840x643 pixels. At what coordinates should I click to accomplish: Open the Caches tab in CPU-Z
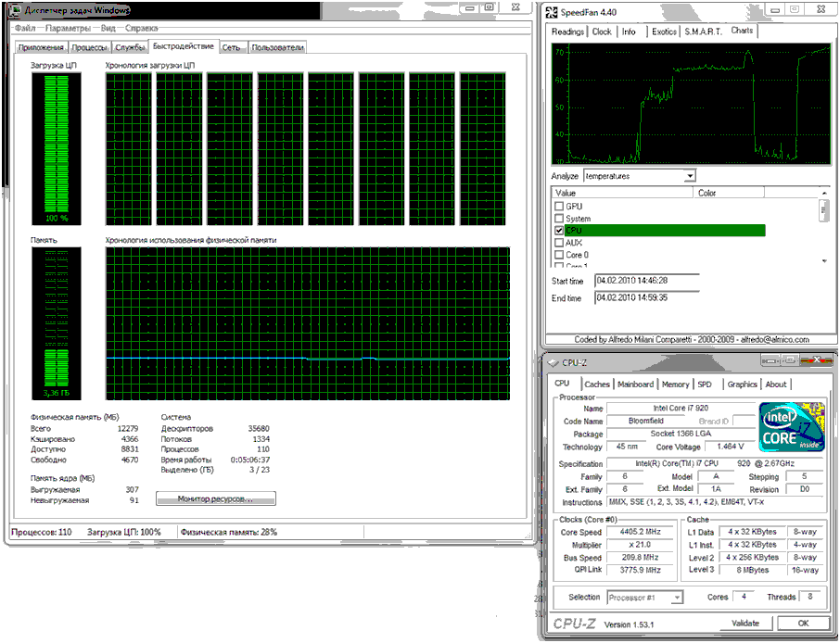[597, 385]
